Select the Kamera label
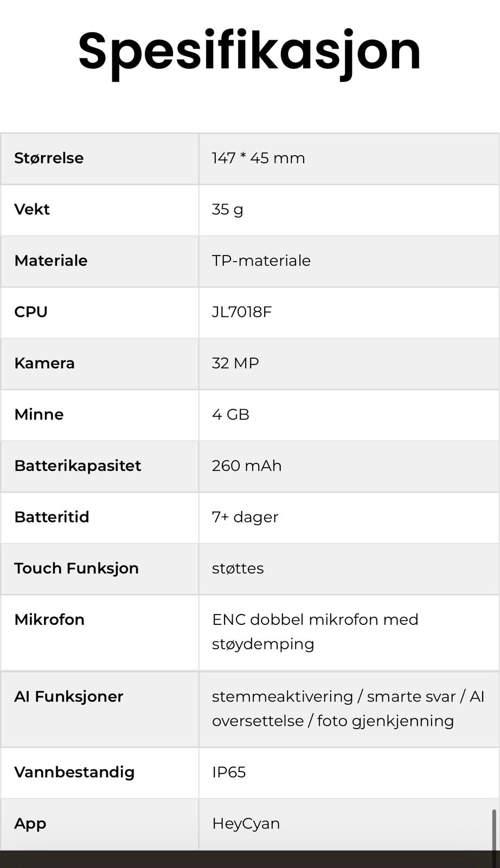This screenshot has width=500, height=868. 44,363
